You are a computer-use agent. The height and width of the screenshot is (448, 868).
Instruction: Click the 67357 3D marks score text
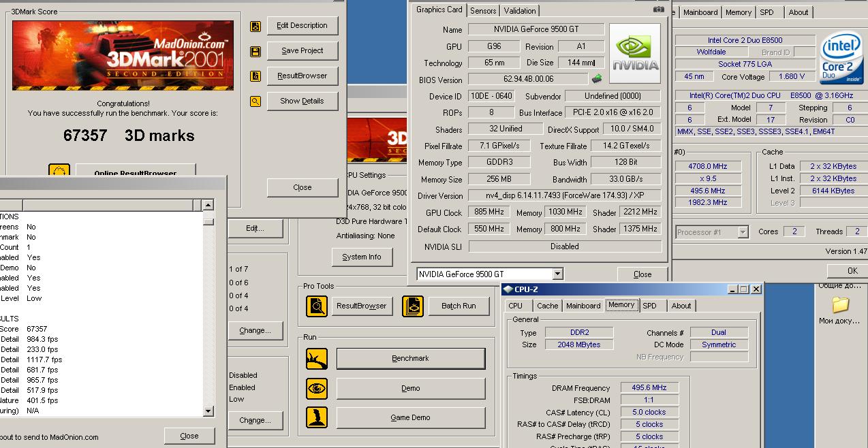click(x=129, y=135)
